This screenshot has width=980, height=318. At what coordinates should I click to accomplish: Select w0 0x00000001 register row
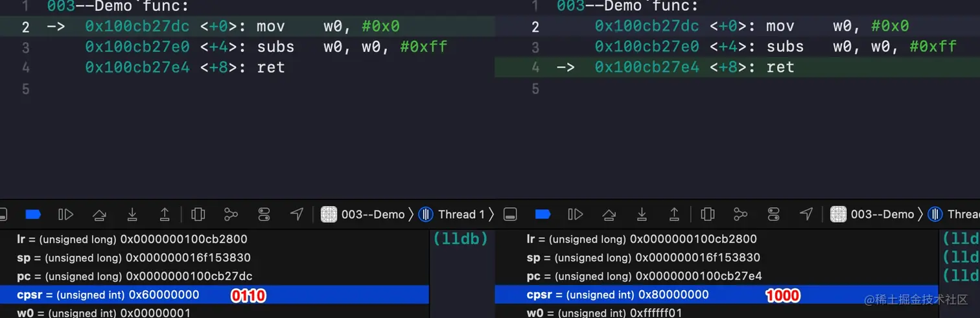[215, 312]
